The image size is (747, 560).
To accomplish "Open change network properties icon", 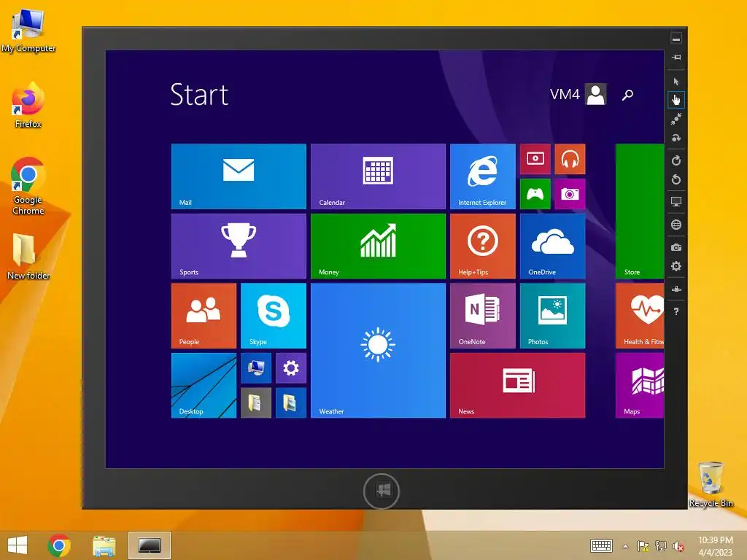I will tap(676, 289).
